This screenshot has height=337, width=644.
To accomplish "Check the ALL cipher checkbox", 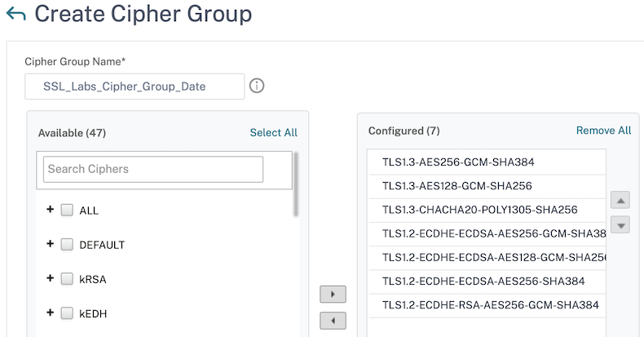I will pos(67,211).
